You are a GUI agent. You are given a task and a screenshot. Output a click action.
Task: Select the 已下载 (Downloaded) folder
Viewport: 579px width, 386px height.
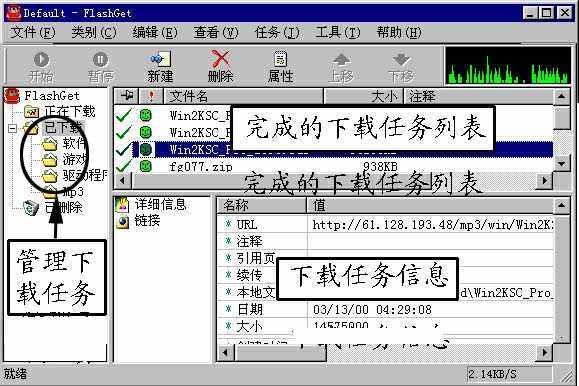[63, 128]
